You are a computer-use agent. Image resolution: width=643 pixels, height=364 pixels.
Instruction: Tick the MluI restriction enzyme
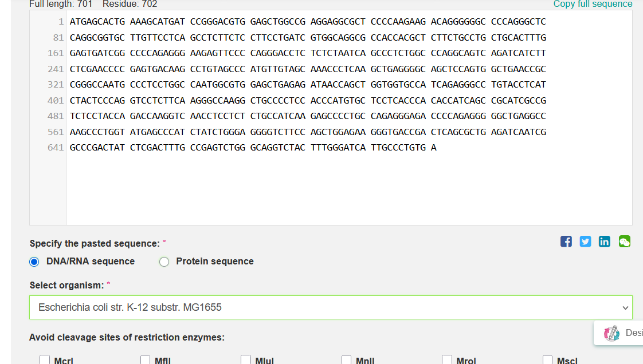point(246,360)
